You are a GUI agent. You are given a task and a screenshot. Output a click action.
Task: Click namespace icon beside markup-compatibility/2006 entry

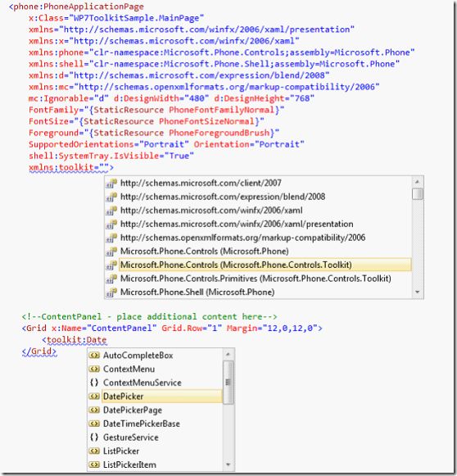click(111, 238)
